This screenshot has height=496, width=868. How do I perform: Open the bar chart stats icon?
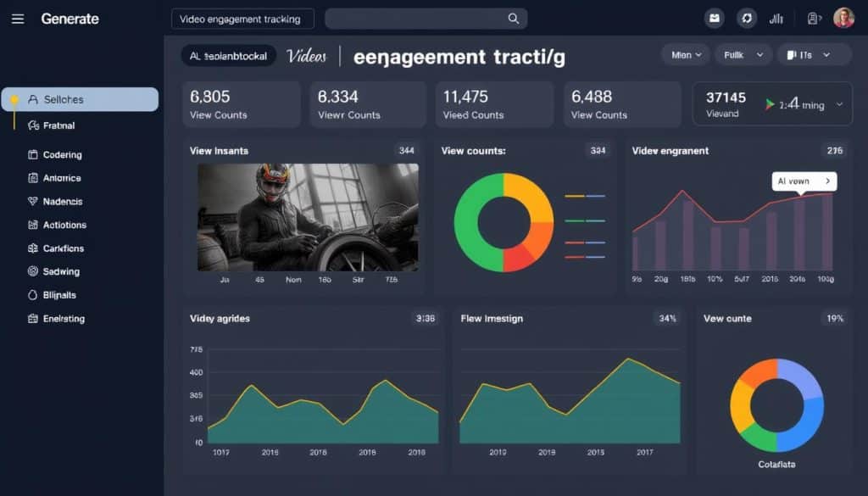[x=776, y=19]
